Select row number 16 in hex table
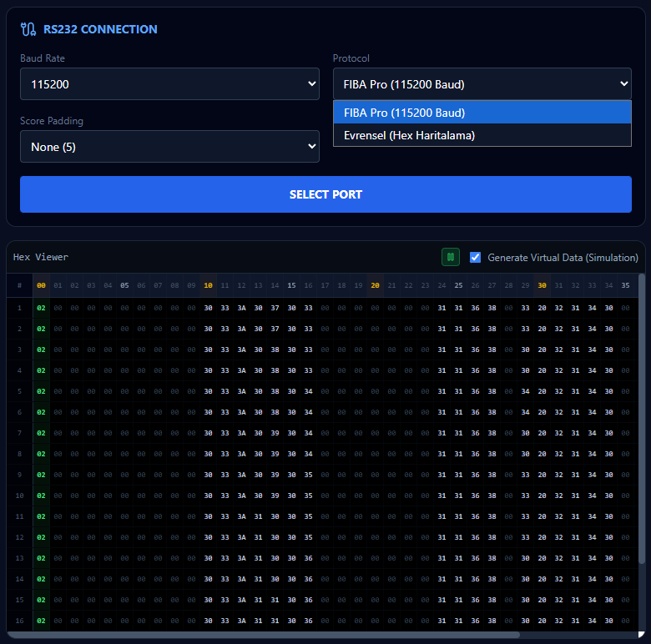Image resolution: width=651 pixels, height=644 pixels. pyautogui.click(x=19, y=621)
